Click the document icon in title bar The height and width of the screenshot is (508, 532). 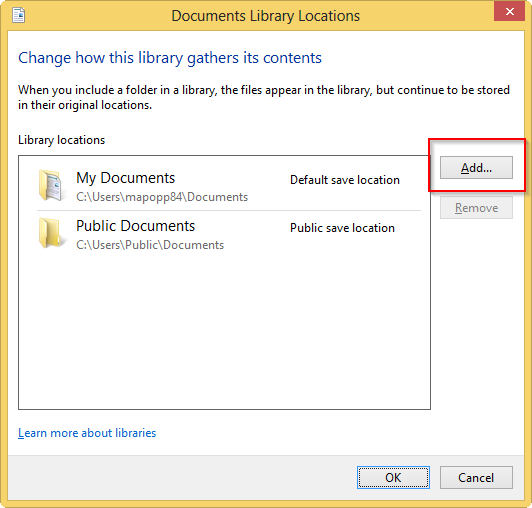[18, 15]
